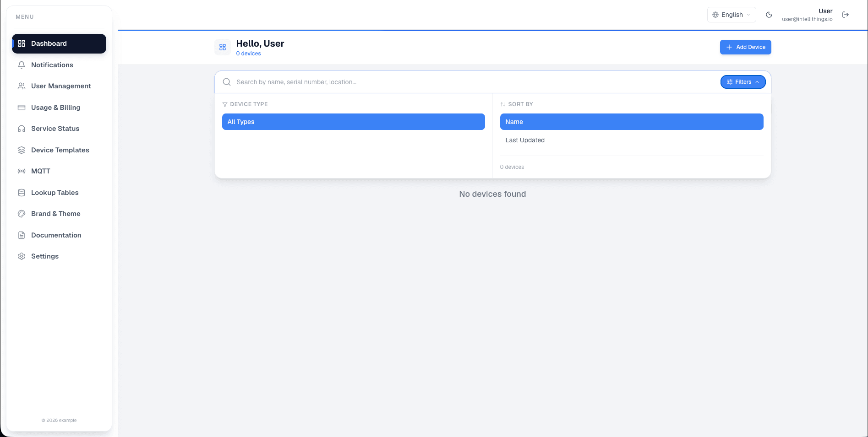
Task: Open Service Status page
Action: (x=59, y=129)
